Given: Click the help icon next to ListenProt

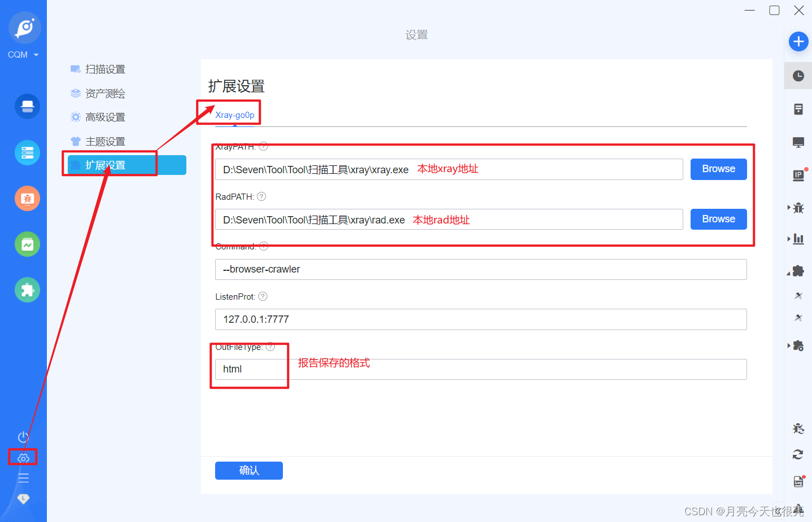Looking at the screenshot, I should (x=263, y=296).
